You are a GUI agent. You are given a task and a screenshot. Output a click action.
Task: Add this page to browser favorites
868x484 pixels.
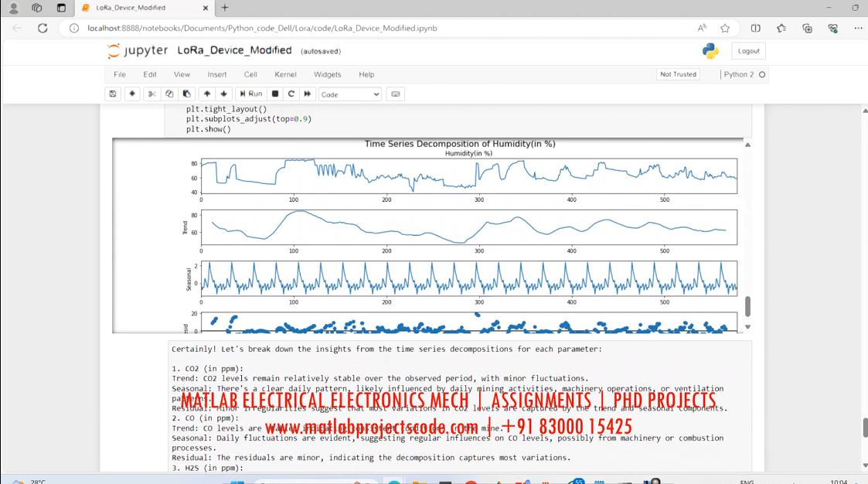[x=725, y=28]
